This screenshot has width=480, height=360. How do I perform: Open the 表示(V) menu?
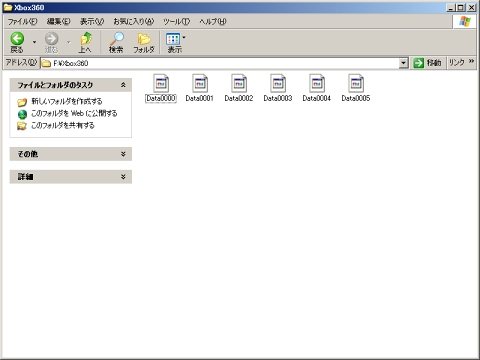[92, 22]
